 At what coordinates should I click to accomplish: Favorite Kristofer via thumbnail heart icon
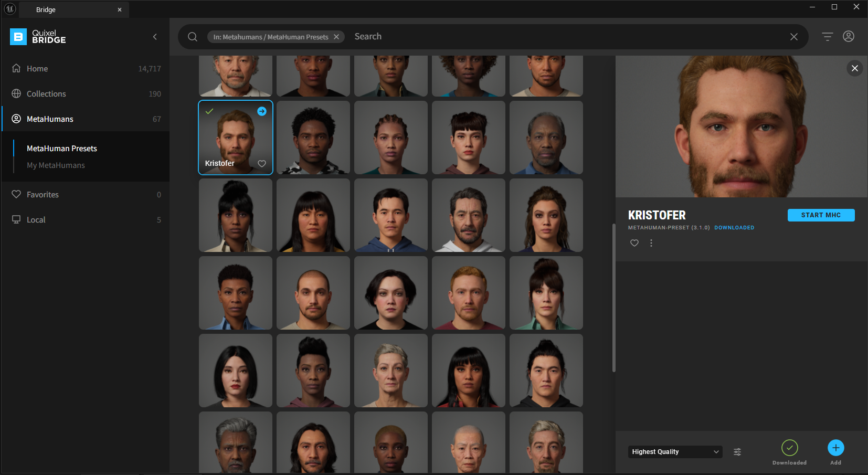(x=262, y=164)
